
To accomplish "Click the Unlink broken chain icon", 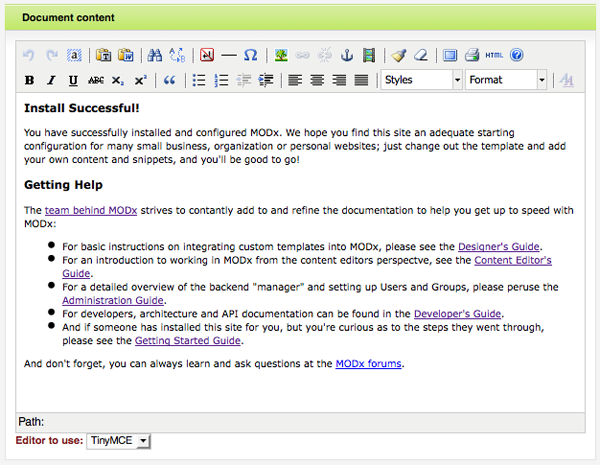I will (x=324, y=55).
